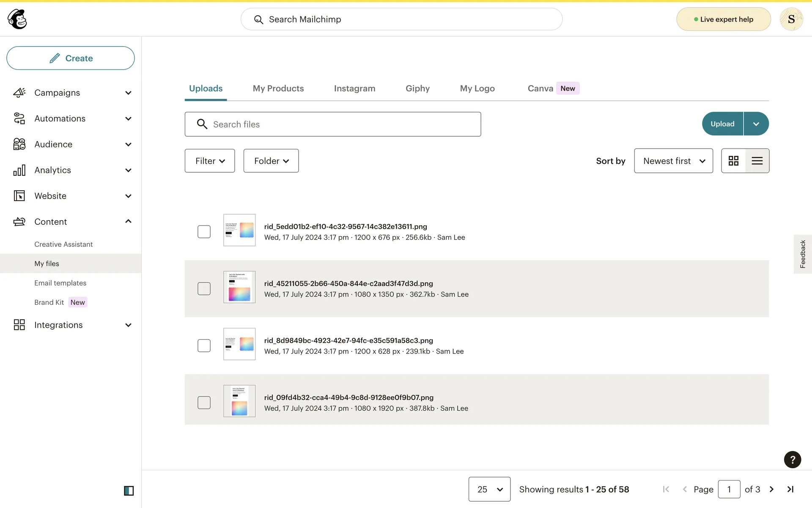Open the help question mark button
812x508 pixels.
(x=792, y=460)
